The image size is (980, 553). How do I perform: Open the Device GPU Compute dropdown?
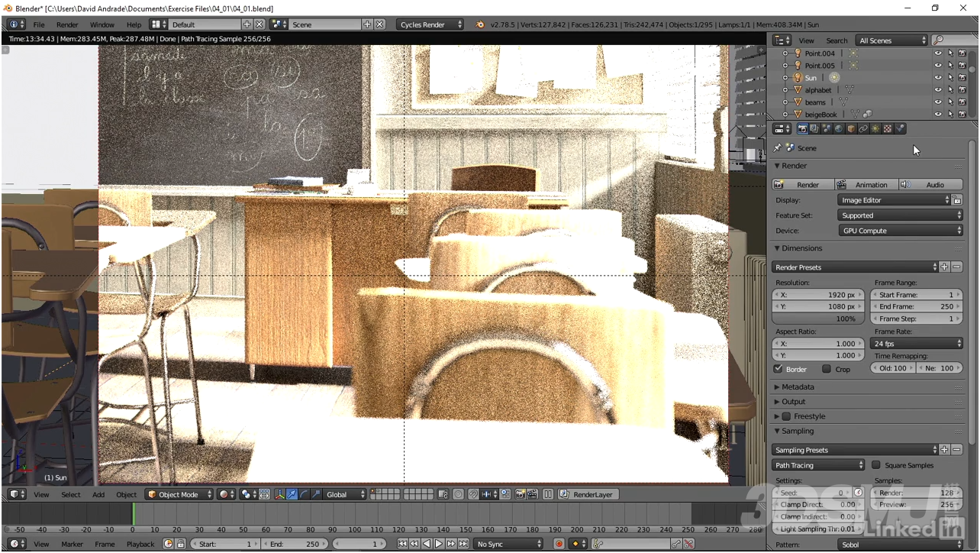[x=900, y=231]
